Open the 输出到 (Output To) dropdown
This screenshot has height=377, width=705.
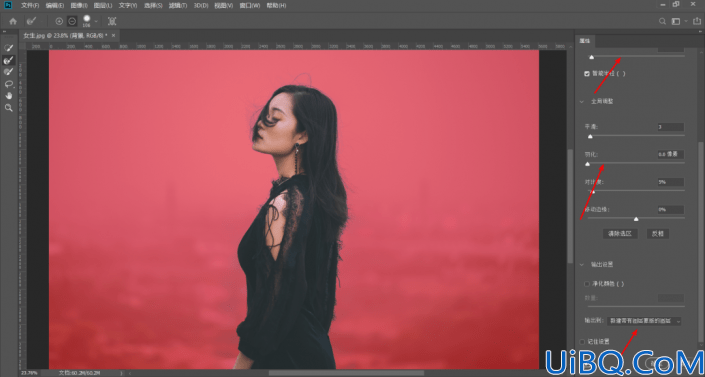(644, 321)
